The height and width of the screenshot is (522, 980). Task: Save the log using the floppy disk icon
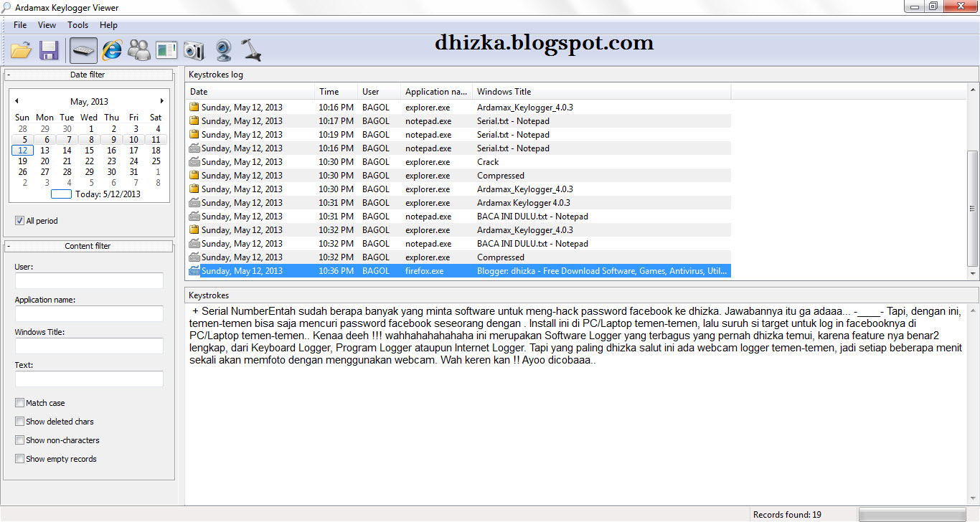(49, 50)
